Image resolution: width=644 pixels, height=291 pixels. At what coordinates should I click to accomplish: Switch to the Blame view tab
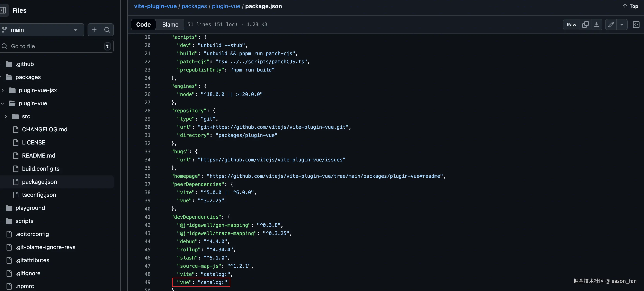[x=170, y=25]
